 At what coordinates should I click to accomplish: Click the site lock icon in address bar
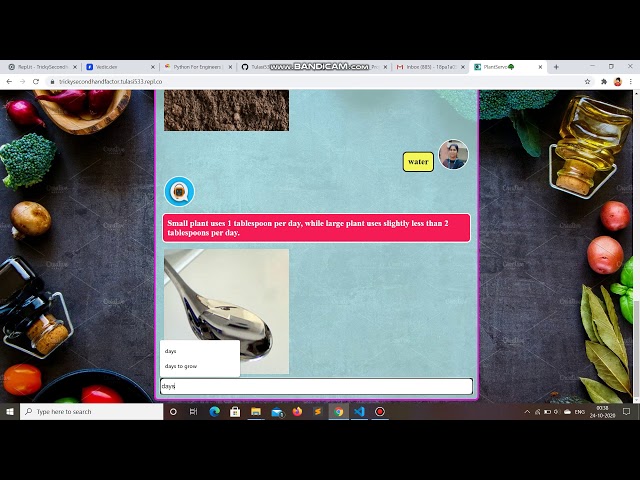(x=52, y=82)
